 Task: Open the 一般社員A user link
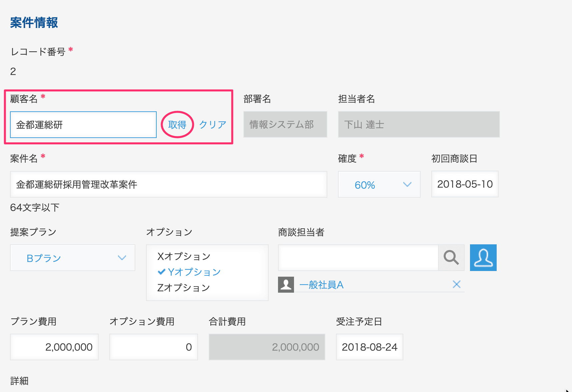[x=321, y=285]
